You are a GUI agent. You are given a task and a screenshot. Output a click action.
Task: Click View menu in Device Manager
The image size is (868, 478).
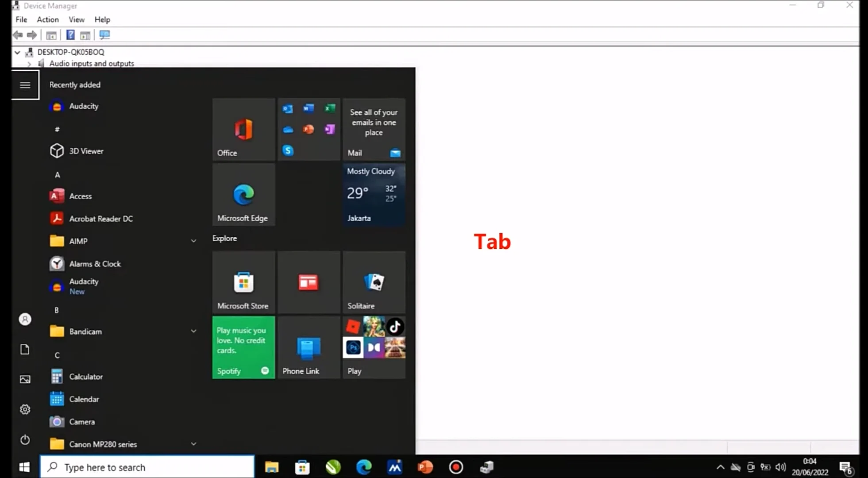(76, 19)
